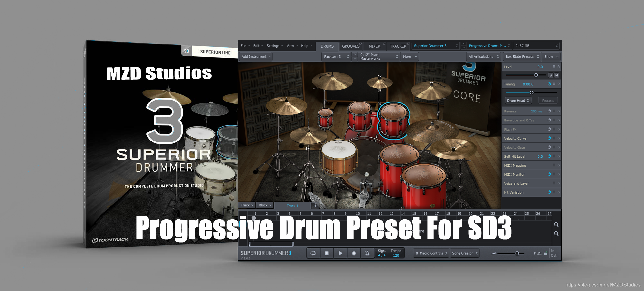Switch to the MIXER tab
Screen dimensions: 644x291
[374, 46]
